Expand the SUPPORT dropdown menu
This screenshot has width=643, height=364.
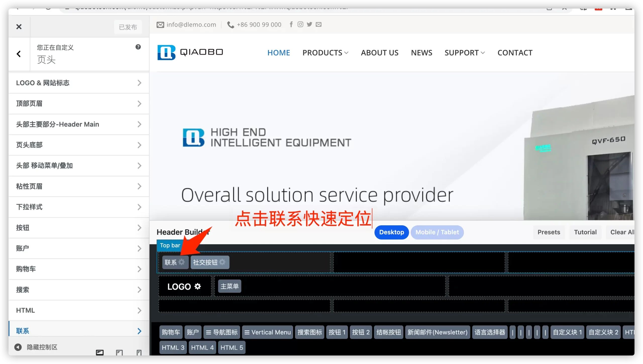(x=464, y=53)
